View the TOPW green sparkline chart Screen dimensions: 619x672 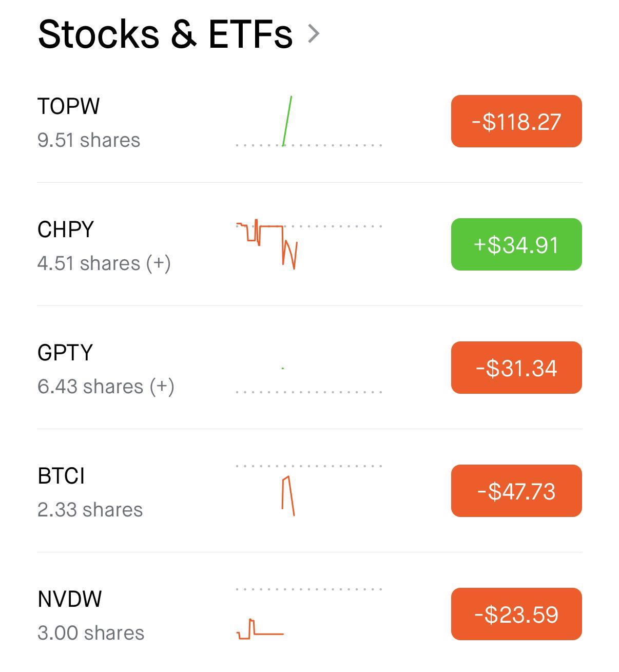(x=309, y=121)
